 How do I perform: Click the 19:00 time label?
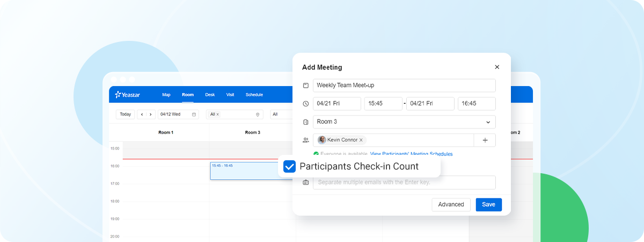click(115, 219)
